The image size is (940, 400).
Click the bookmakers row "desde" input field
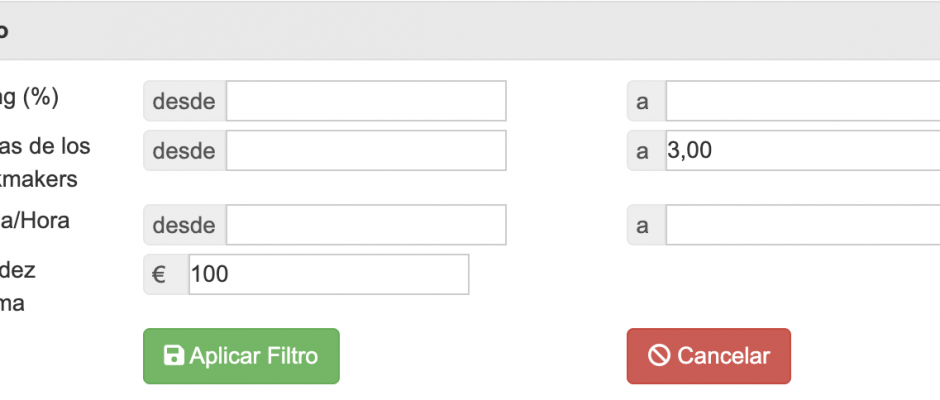[x=366, y=151]
